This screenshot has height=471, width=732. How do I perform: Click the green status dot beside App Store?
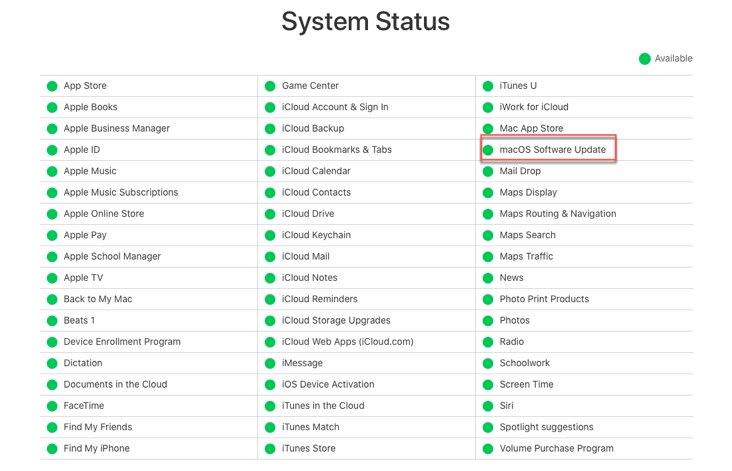point(51,86)
